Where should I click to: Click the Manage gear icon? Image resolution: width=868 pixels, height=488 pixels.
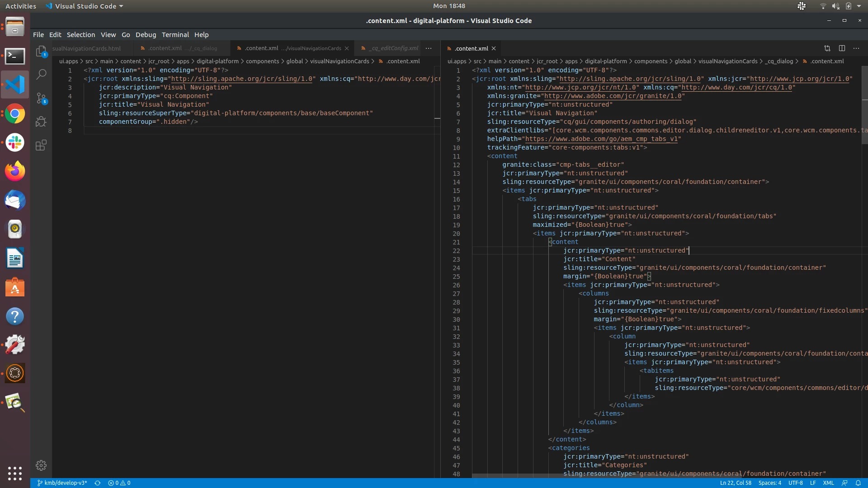(41, 465)
